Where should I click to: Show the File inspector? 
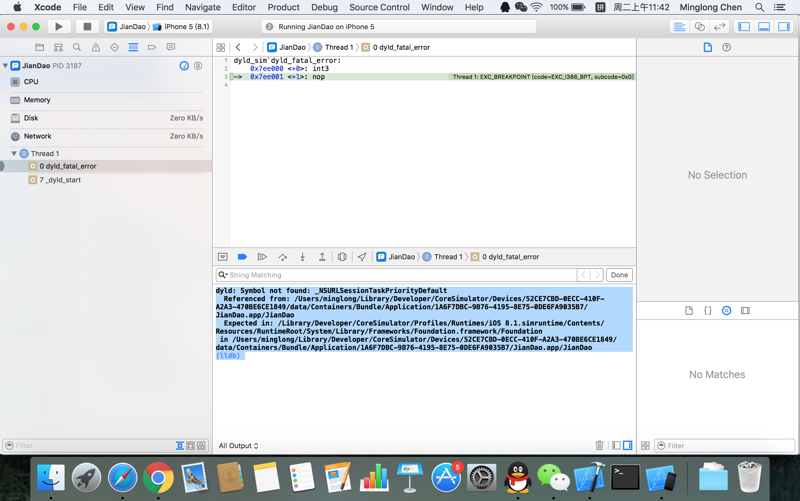click(708, 47)
